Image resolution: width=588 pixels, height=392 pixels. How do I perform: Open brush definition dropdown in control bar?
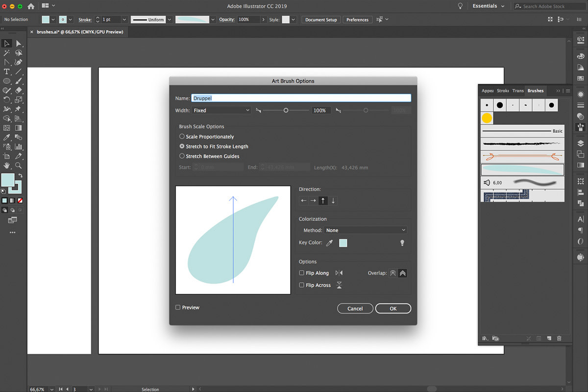(213, 20)
